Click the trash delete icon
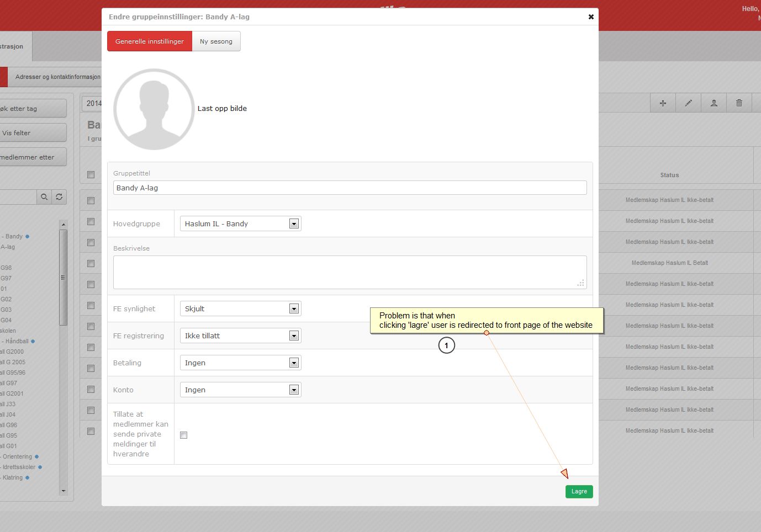761x532 pixels. (739, 103)
